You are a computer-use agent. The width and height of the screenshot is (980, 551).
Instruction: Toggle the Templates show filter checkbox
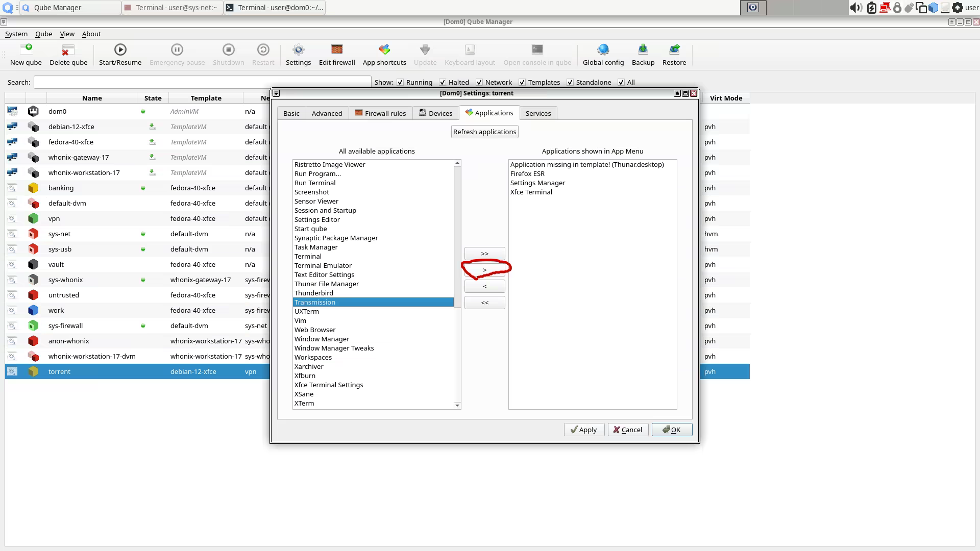point(522,82)
